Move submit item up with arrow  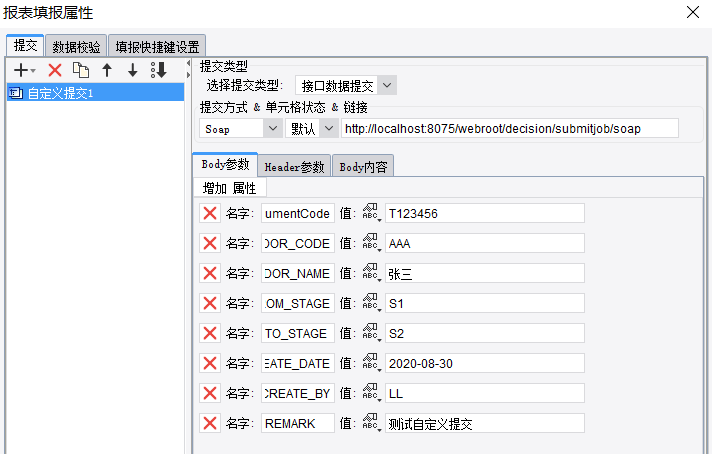(x=107, y=70)
